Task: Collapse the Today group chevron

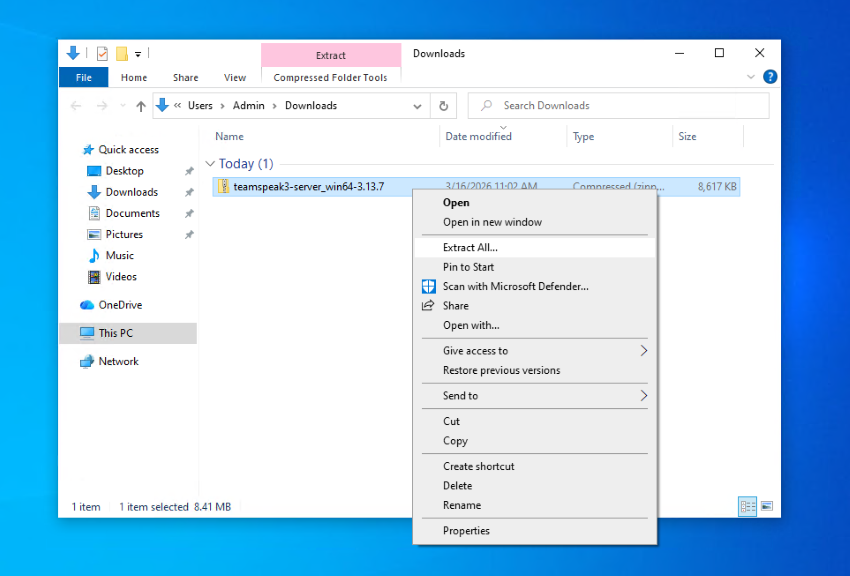Action: tap(210, 164)
